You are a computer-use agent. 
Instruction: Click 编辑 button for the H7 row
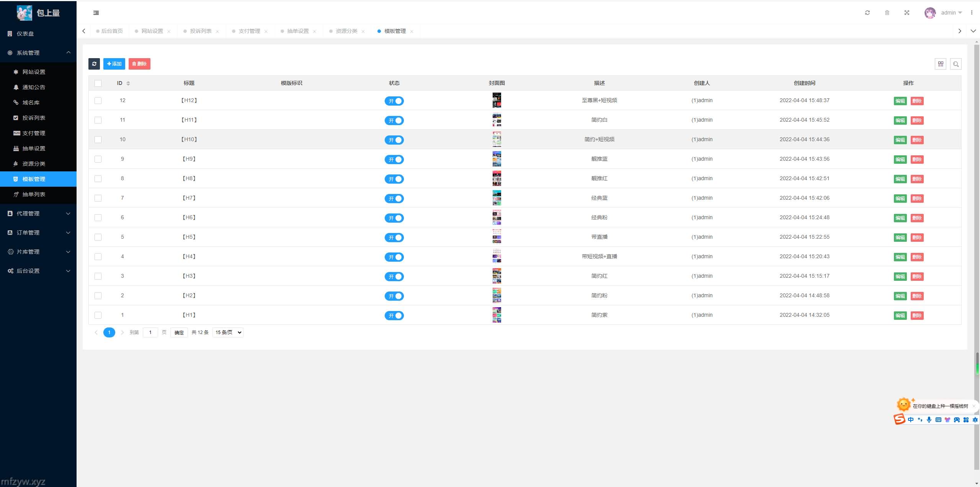pos(900,199)
